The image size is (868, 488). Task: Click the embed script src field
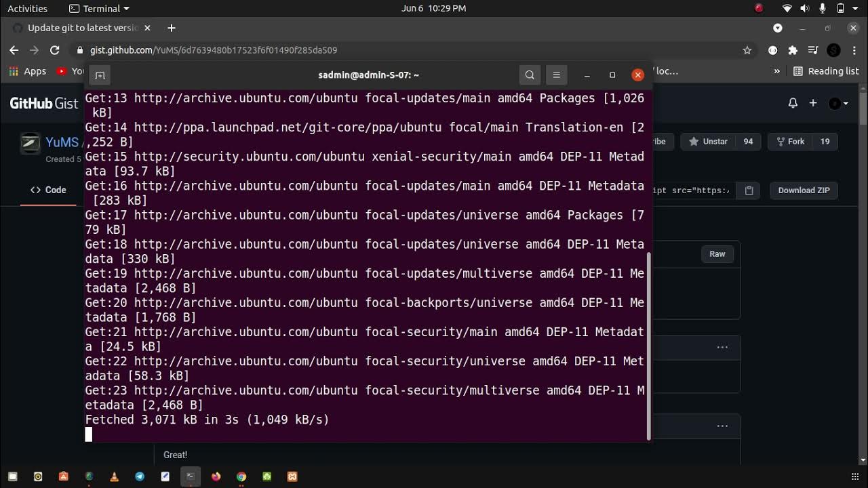click(x=693, y=190)
